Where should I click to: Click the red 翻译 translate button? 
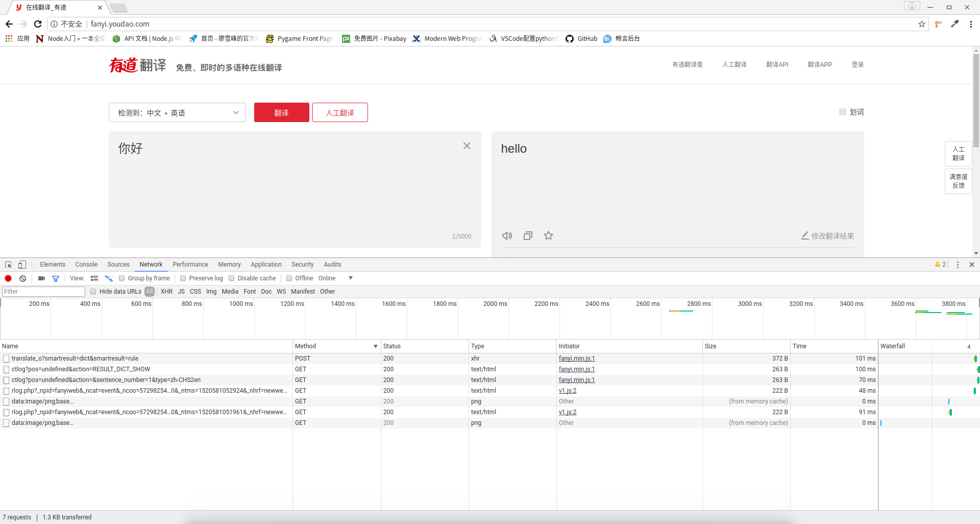(x=282, y=112)
